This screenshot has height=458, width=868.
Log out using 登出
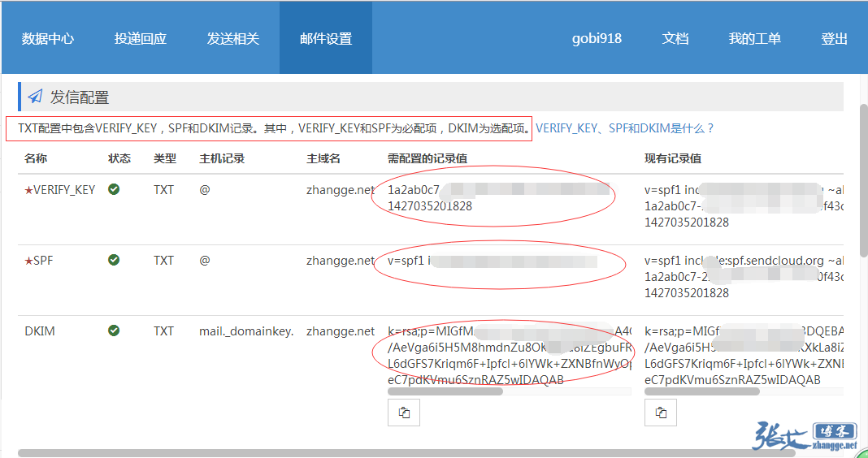pos(834,38)
